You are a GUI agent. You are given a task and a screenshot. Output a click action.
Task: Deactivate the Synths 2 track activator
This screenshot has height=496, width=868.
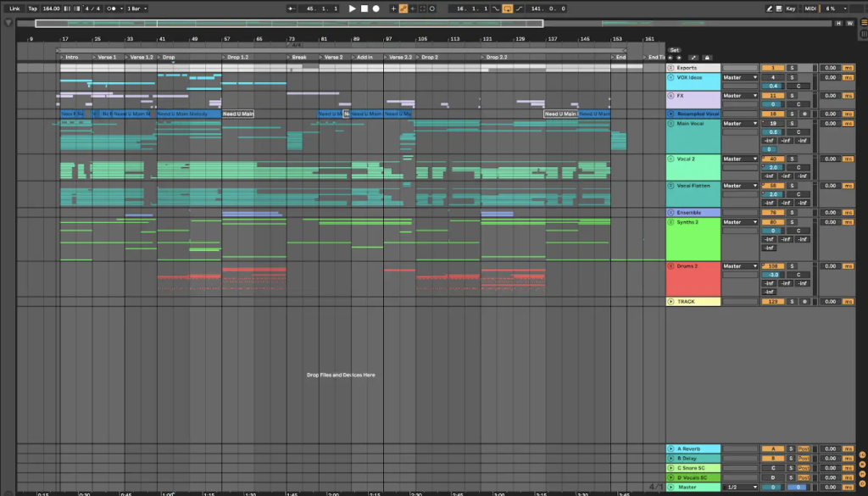pyautogui.click(x=772, y=222)
